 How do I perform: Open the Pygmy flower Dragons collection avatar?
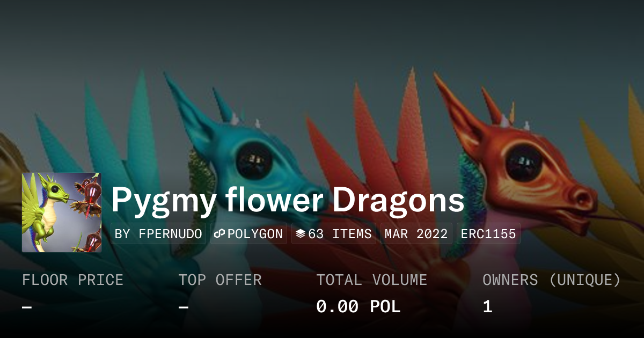62,212
